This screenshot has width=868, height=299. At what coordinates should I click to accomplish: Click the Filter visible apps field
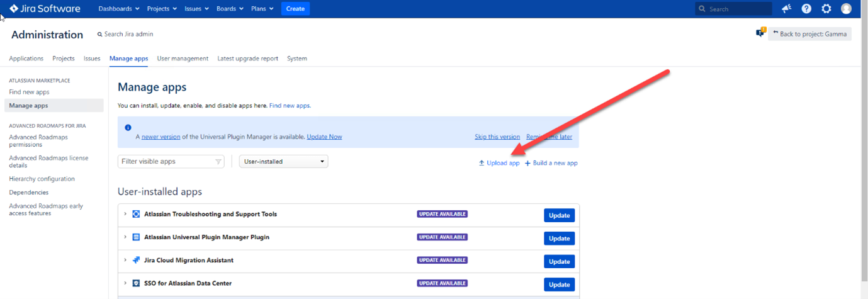167,162
